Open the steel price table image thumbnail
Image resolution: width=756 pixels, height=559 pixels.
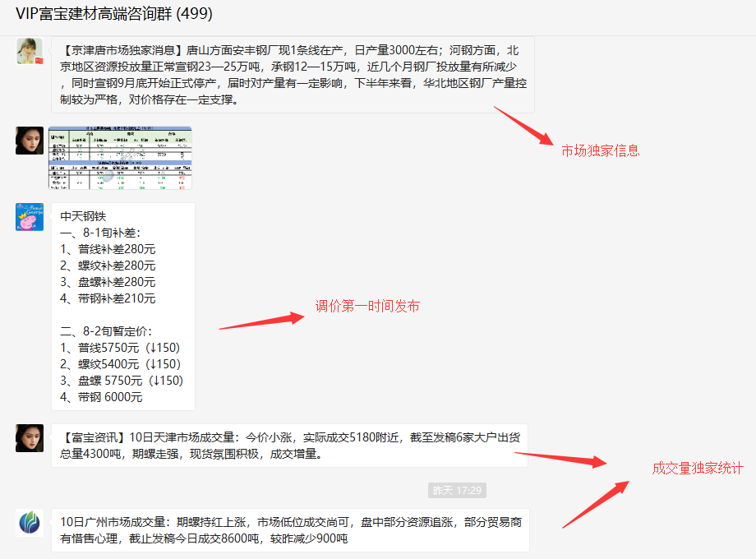120,158
